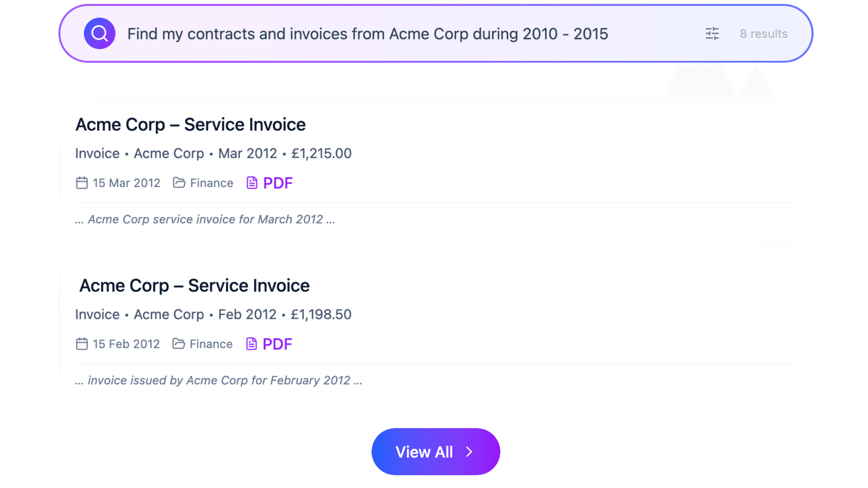
Task: Select Finance folder label on February invoice
Action: pyautogui.click(x=211, y=344)
